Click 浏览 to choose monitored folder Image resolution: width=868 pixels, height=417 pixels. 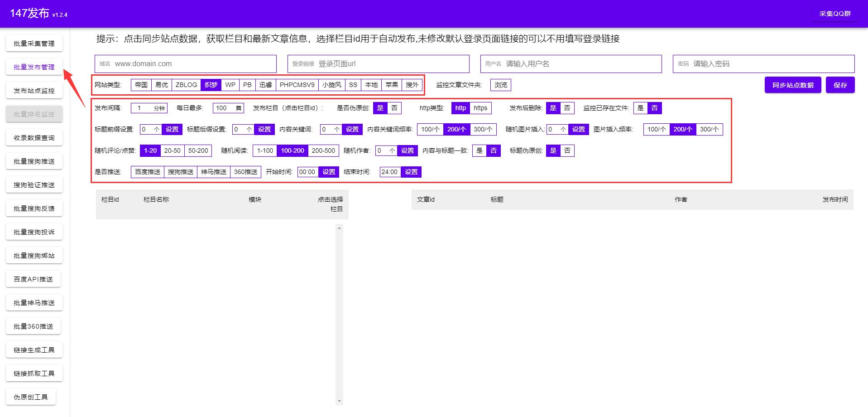tap(500, 85)
